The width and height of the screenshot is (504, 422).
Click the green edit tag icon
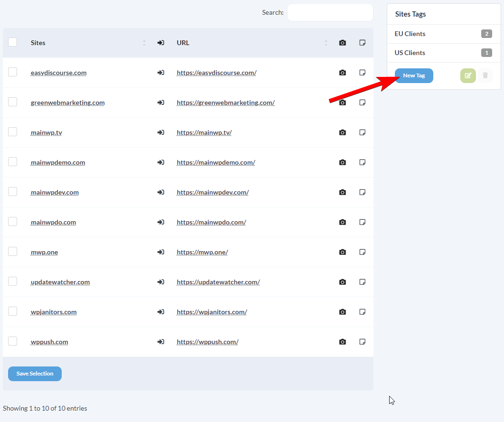(468, 75)
